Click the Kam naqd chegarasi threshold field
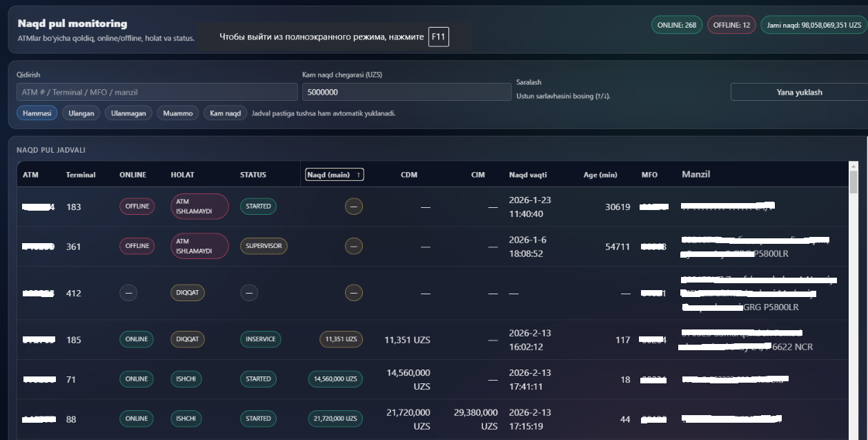The image size is (868, 440). (x=406, y=92)
